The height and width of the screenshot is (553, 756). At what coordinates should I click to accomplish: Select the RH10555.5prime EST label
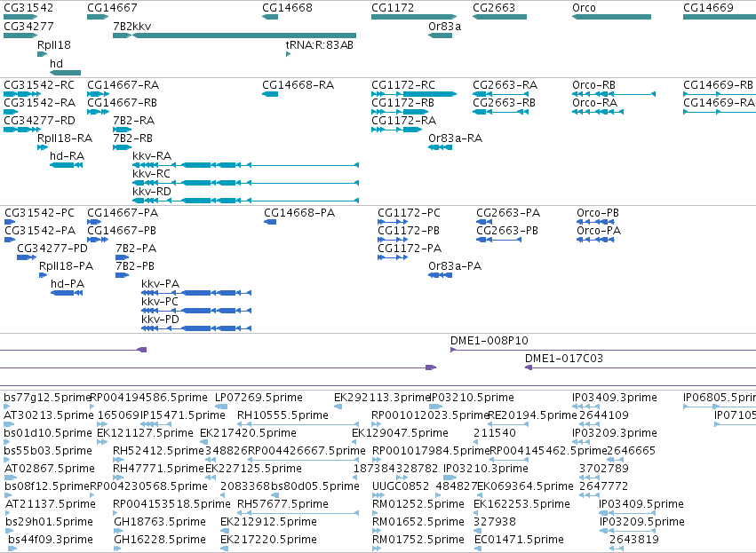click(x=283, y=415)
